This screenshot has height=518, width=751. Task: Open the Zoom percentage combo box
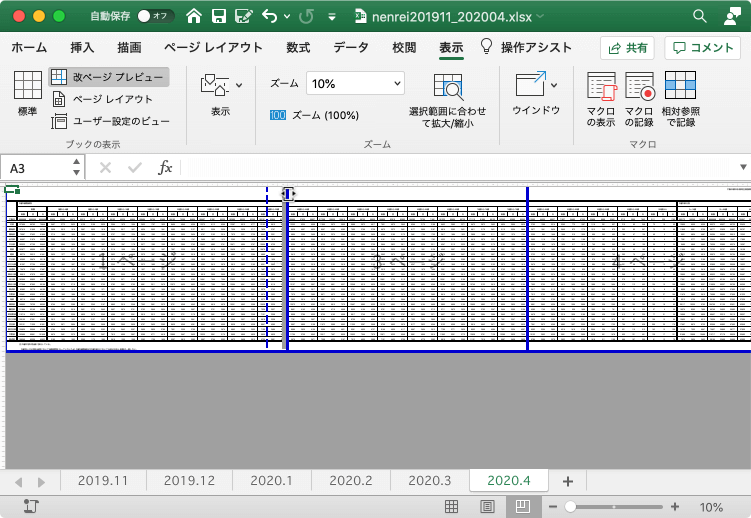pos(355,84)
